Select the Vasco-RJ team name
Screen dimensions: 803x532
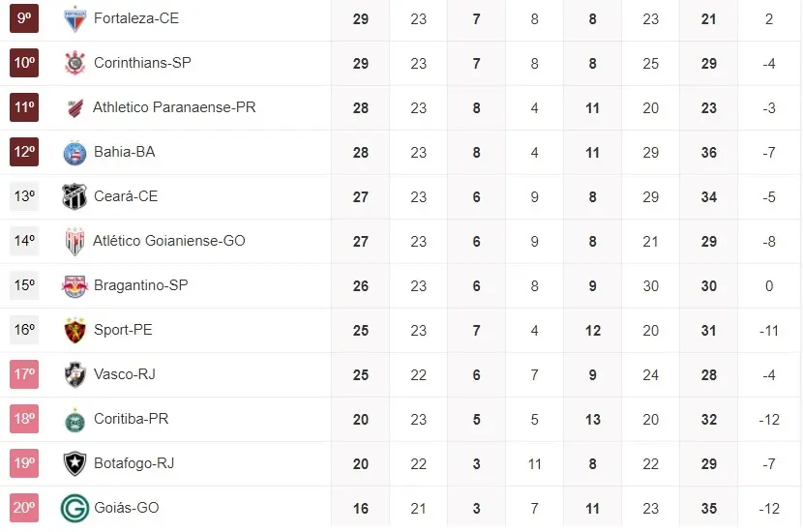point(125,374)
